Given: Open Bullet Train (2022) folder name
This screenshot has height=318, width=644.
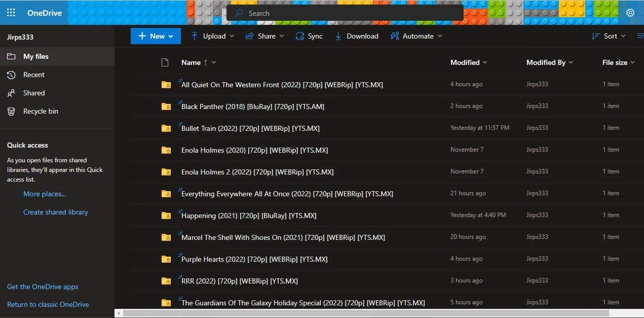Looking at the screenshot, I should click(x=250, y=128).
